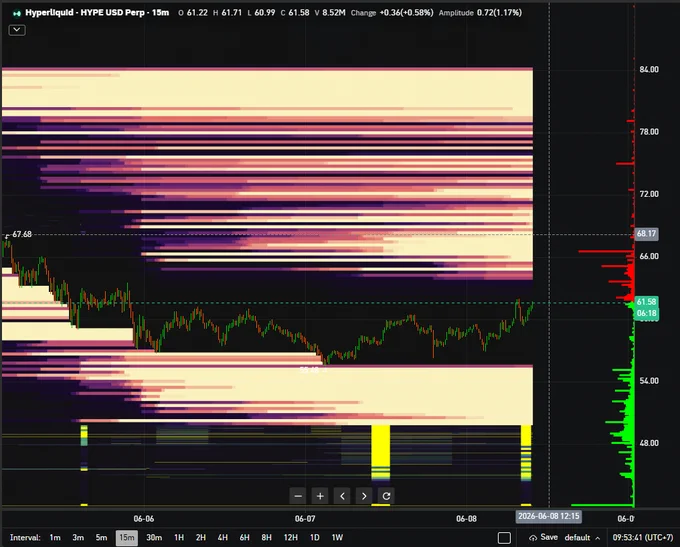The width and height of the screenshot is (680, 547).
Task: Zoom in the chart with plus button
Action: coord(320,496)
